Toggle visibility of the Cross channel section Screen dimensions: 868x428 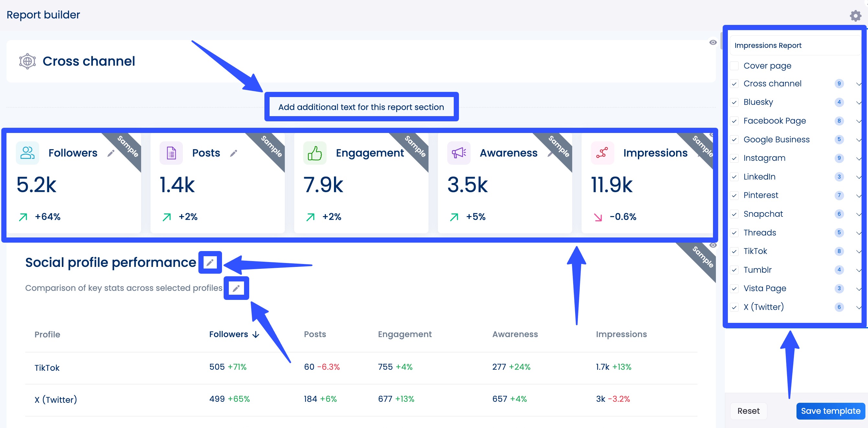pyautogui.click(x=713, y=42)
